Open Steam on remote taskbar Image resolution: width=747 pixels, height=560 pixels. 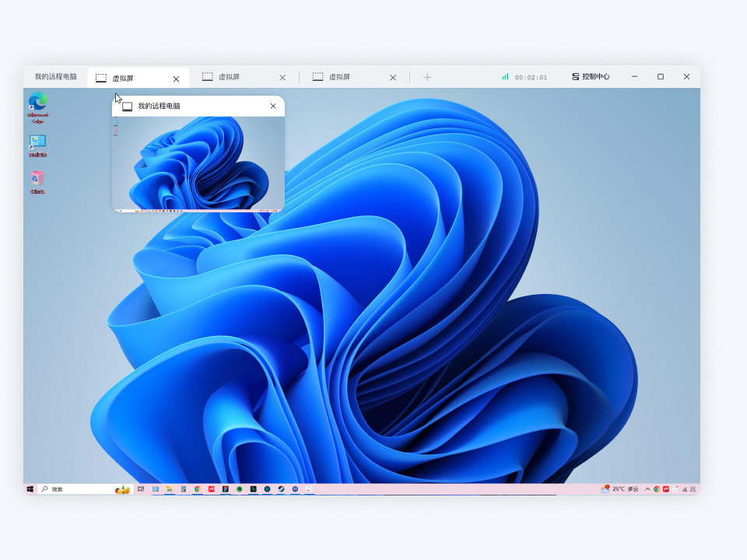click(281, 489)
